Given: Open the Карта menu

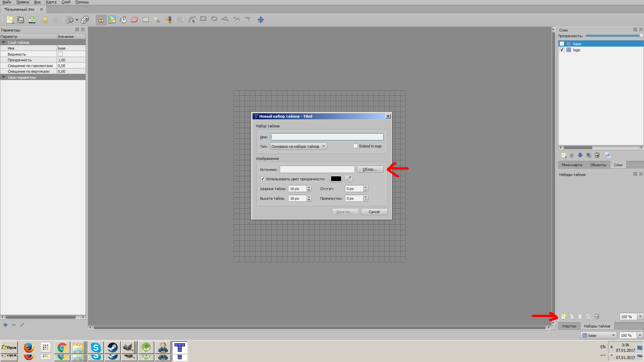Looking at the screenshot, I should click(51, 2).
